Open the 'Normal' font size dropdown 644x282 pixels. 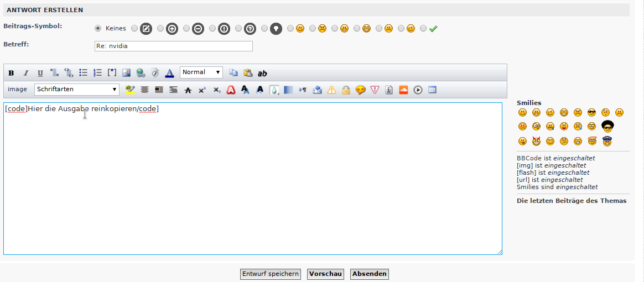pyautogui.click(x=201, y=72)
